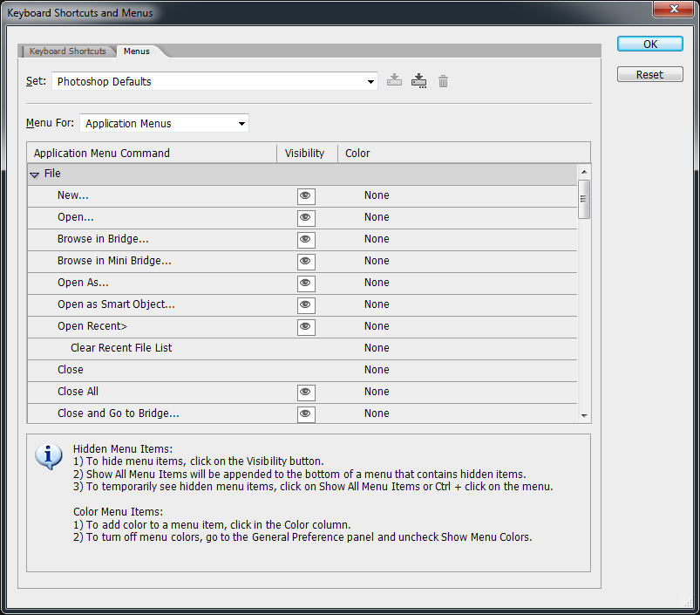Set color for Close All row
The width and height of the screenshot is (700, 615).
point(377,392)
